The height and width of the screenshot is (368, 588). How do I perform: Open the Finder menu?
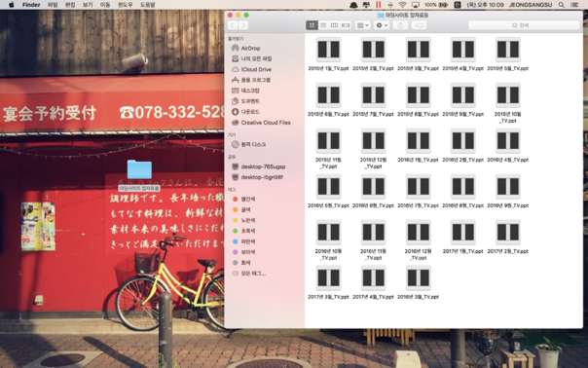tap(31, 5)
